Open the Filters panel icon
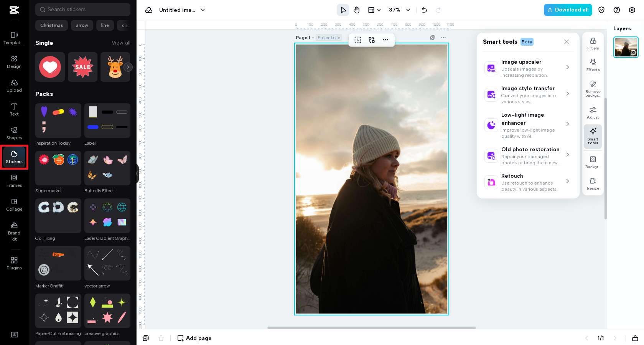Viewport: 644px width, 345px height. tap(593, 43)
